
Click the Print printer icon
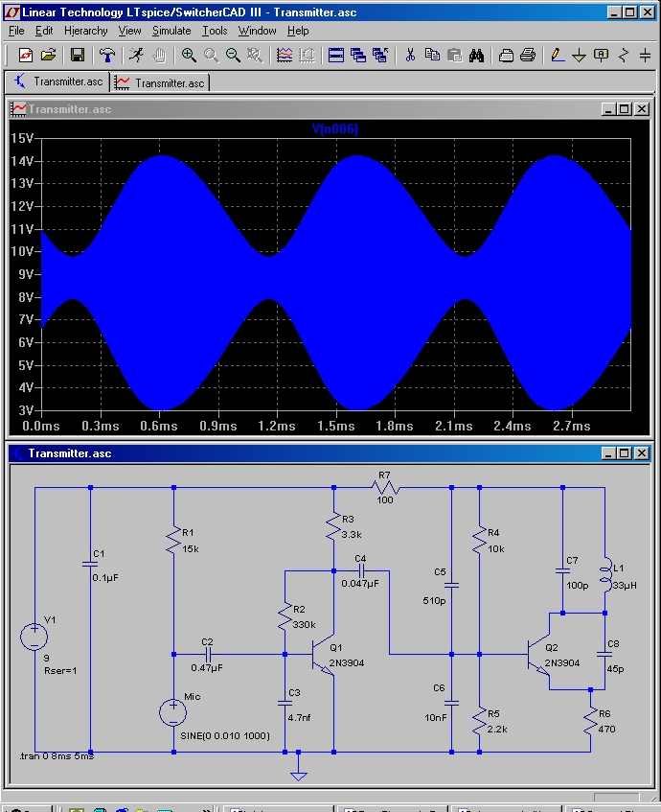[528, 55]
